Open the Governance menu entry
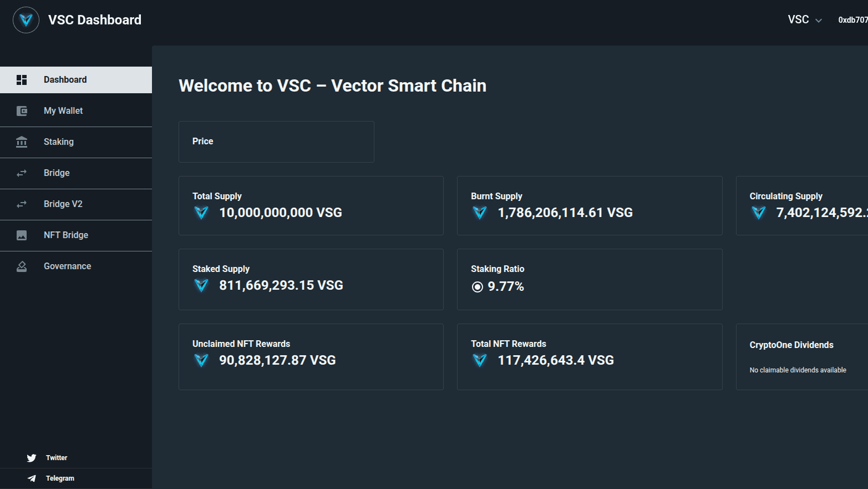The image size is (868, 489). tap(67, 266)
